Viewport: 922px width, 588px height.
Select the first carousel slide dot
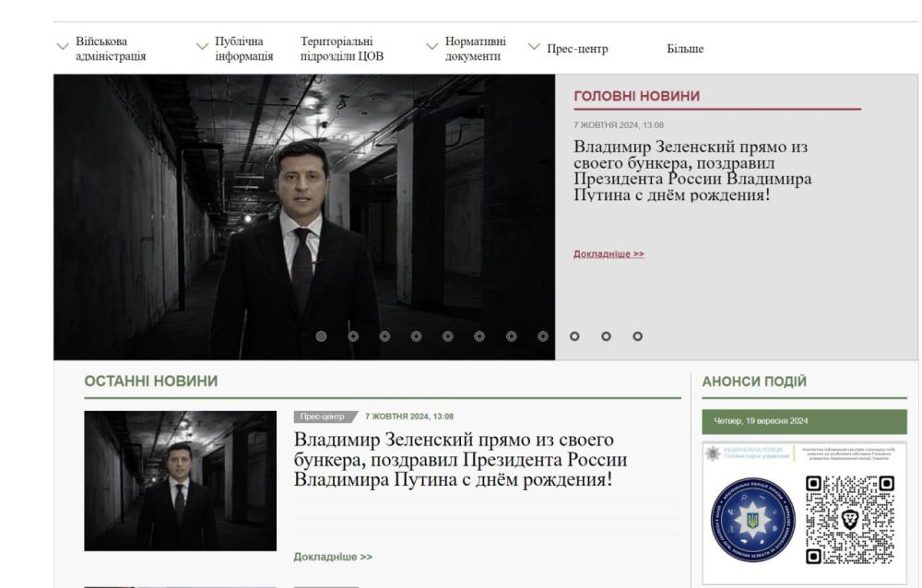coord(321,336)
